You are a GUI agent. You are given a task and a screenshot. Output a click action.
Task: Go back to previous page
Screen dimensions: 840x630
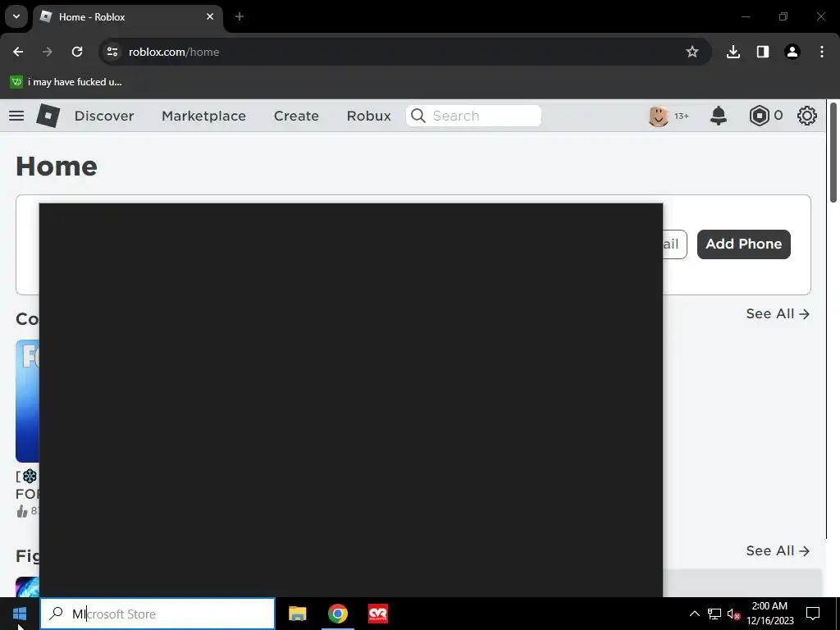[18, 52]
